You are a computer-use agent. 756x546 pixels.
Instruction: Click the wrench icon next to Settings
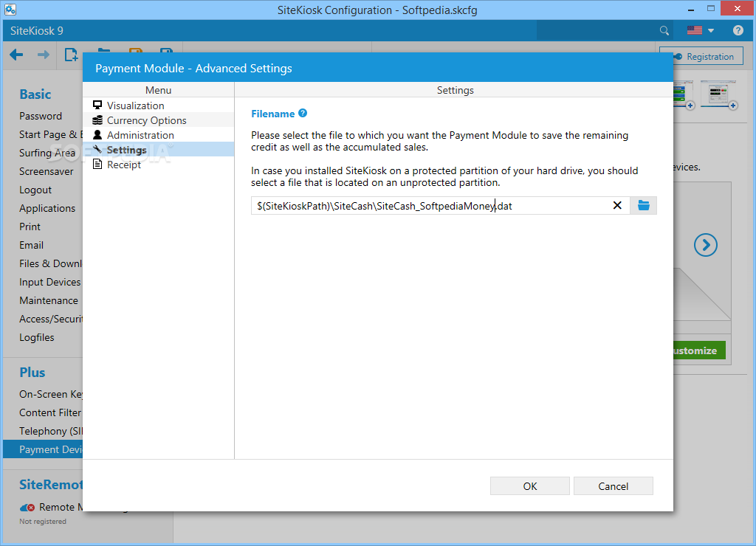click(97, 149)
